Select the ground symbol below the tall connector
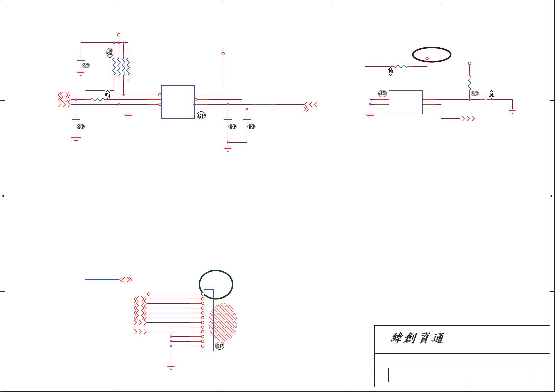 (171, 367)
